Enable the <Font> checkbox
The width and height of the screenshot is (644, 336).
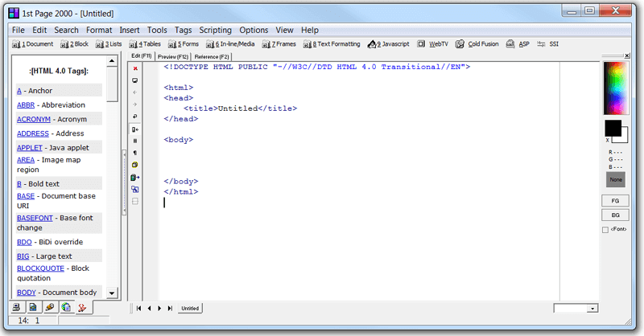tap(605, 230)
